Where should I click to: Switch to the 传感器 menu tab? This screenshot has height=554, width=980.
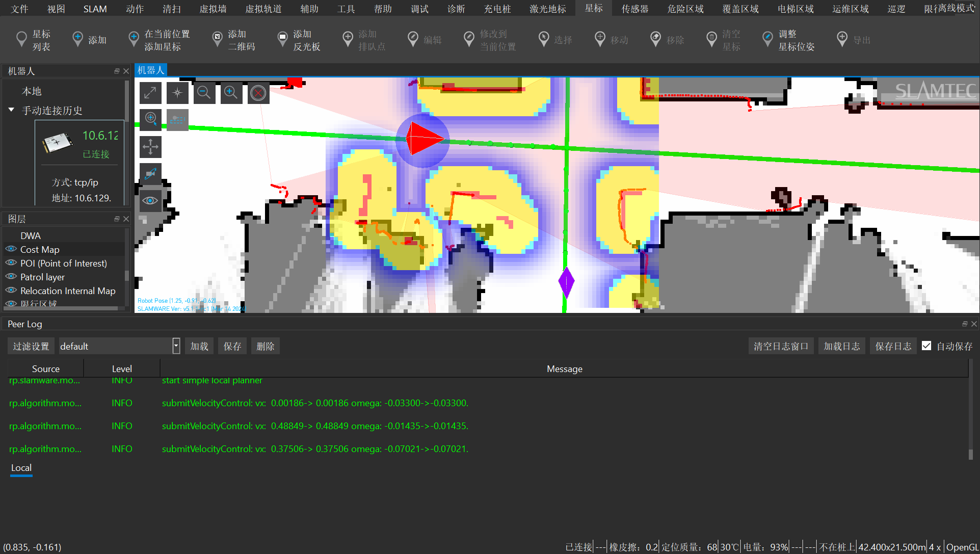tap(634, 8)
